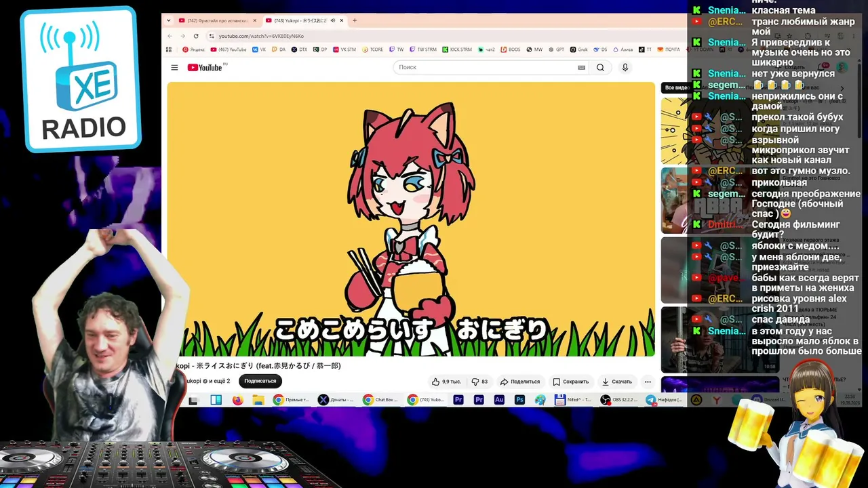Expand the tab search dropdown arrow
Image resolution: width=868 pixels, height=488 pixels.
click(x=169, y=20)
